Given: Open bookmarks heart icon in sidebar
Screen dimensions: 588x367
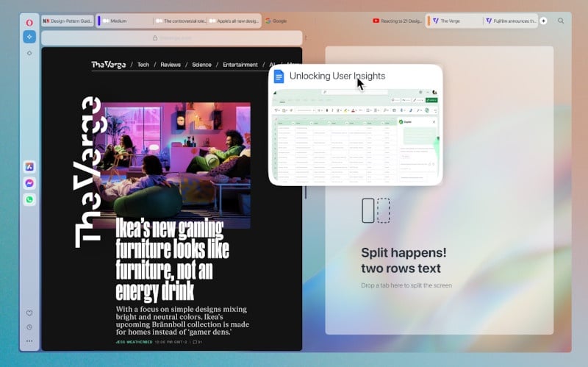Looking at the screenshot, I should point(29,313).
